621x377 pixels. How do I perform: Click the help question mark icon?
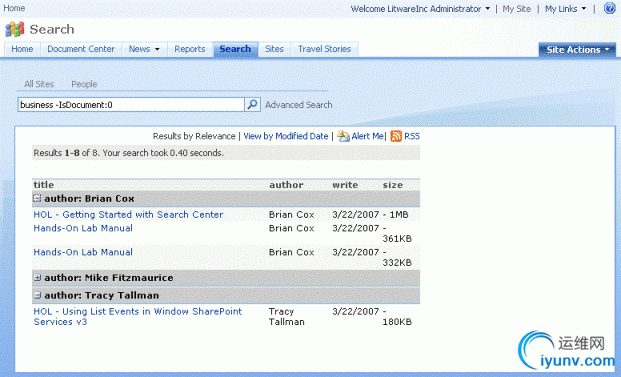pyautogui.click(x=610, y=8)
